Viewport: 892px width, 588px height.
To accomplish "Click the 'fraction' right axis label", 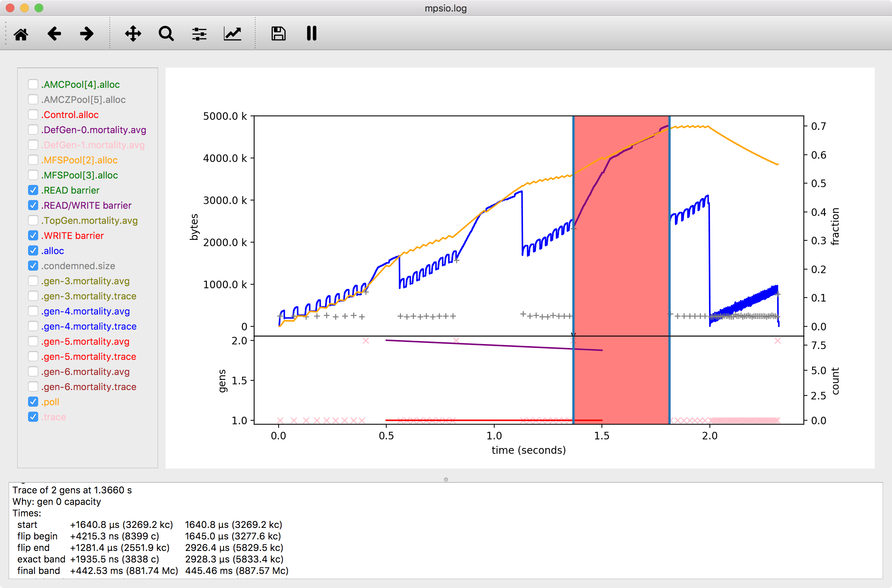I will pos(835,226).
